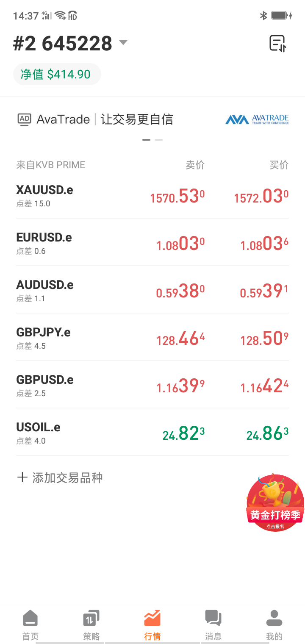Tap the net value $414.90 badge
Image resolution: width=305 pixels, height=644 pixels.
57,75
